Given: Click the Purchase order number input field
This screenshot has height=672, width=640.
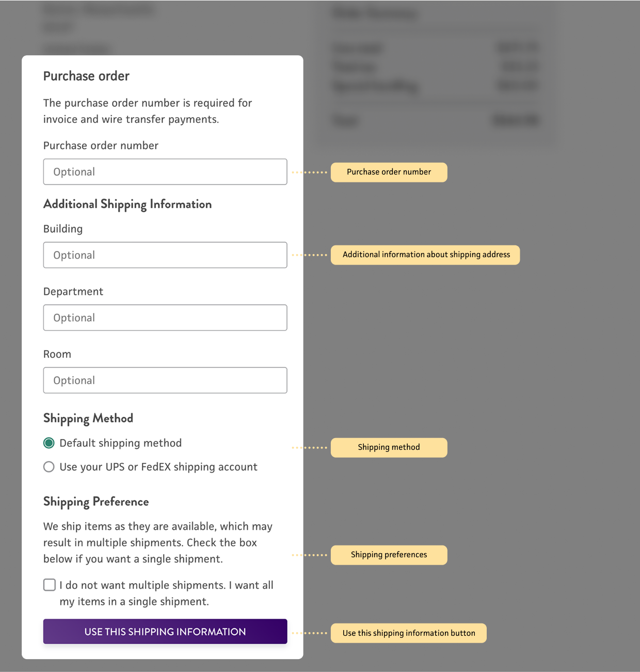Looking at the screenshot, I should pyautogui.click(x=165, y=171).
